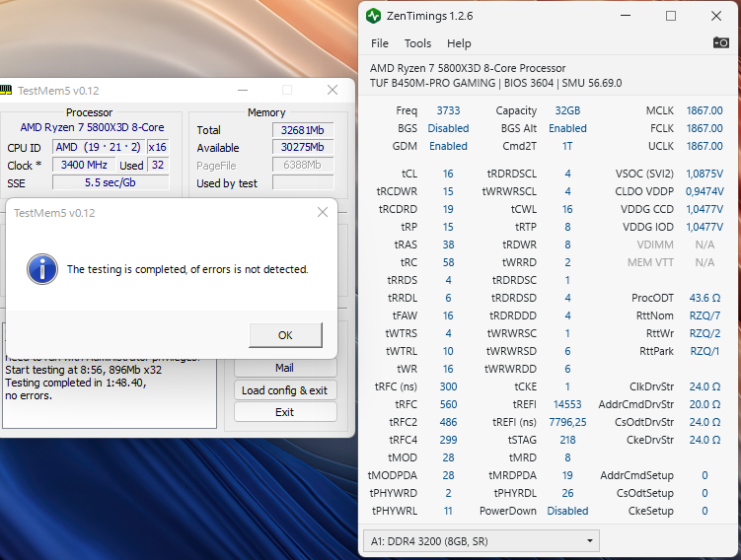Maximize the ZenTimings window
741x560 pixels.
pos(671,16)
